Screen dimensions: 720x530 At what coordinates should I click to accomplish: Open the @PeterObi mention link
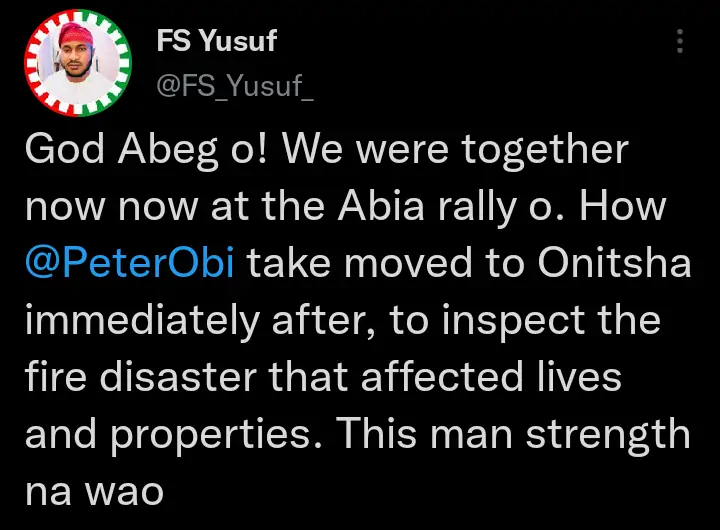tap(129, 265)
